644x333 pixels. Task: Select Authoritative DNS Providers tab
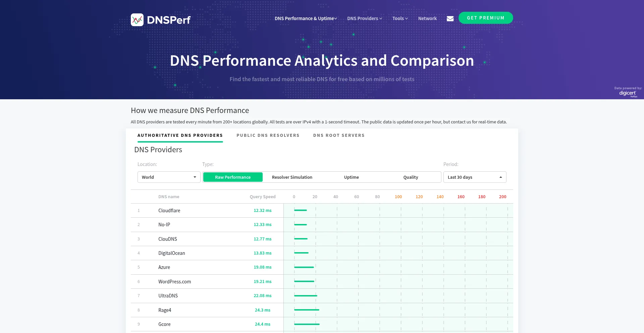[180, 135]
